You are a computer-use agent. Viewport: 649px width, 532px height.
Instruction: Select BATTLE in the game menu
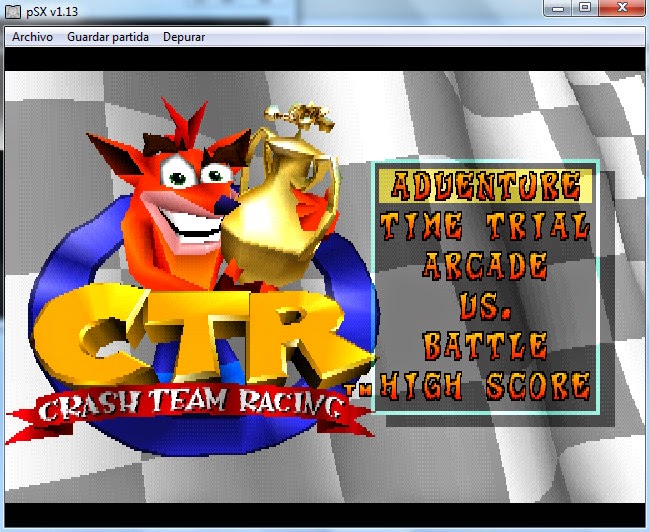[485, 345]
